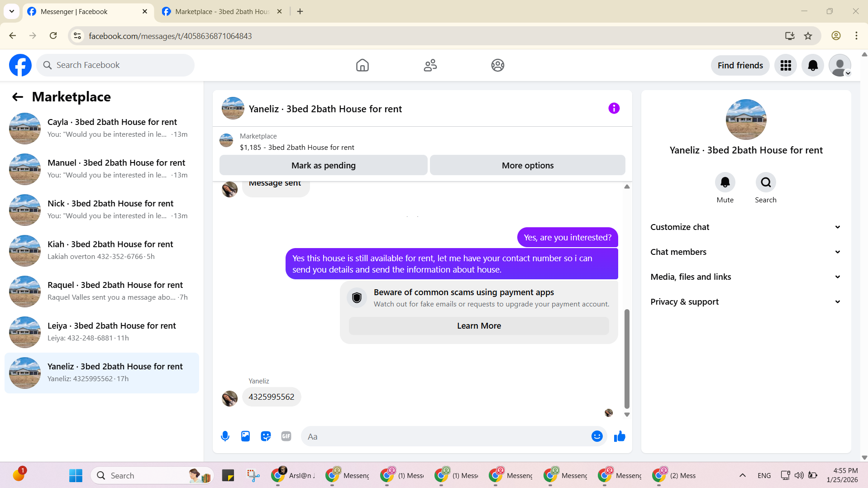Open Raquel conversation in list

(102, 292)
